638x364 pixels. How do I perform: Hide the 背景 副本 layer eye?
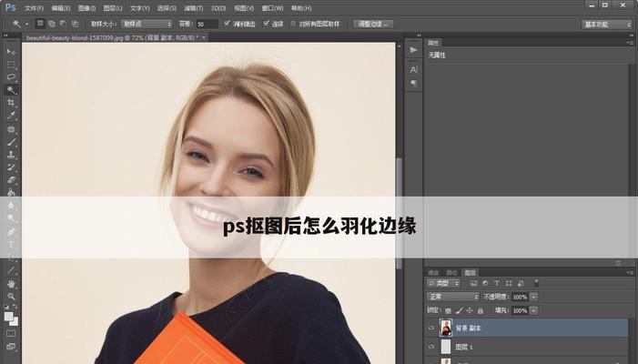click(431, 328)
